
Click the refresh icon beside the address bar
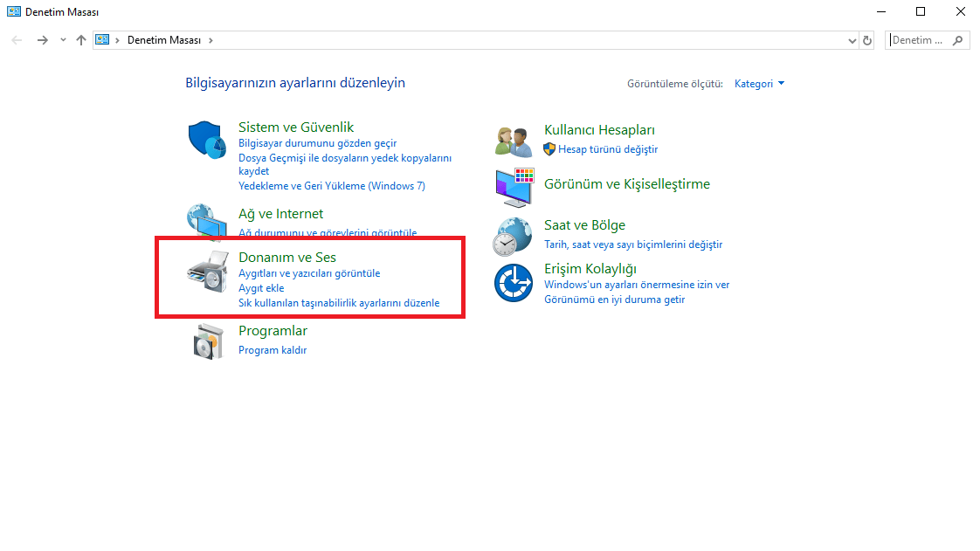[x=866, y=39]
